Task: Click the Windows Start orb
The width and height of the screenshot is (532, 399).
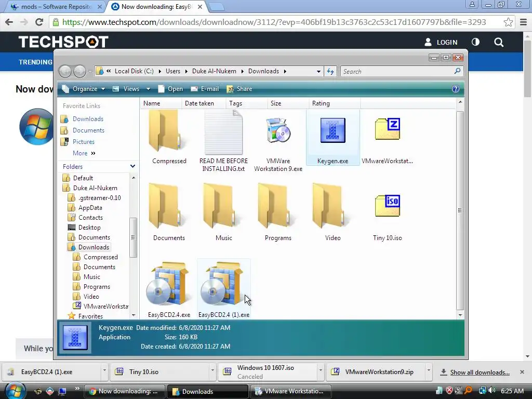Action: click(x=15, y=391)
